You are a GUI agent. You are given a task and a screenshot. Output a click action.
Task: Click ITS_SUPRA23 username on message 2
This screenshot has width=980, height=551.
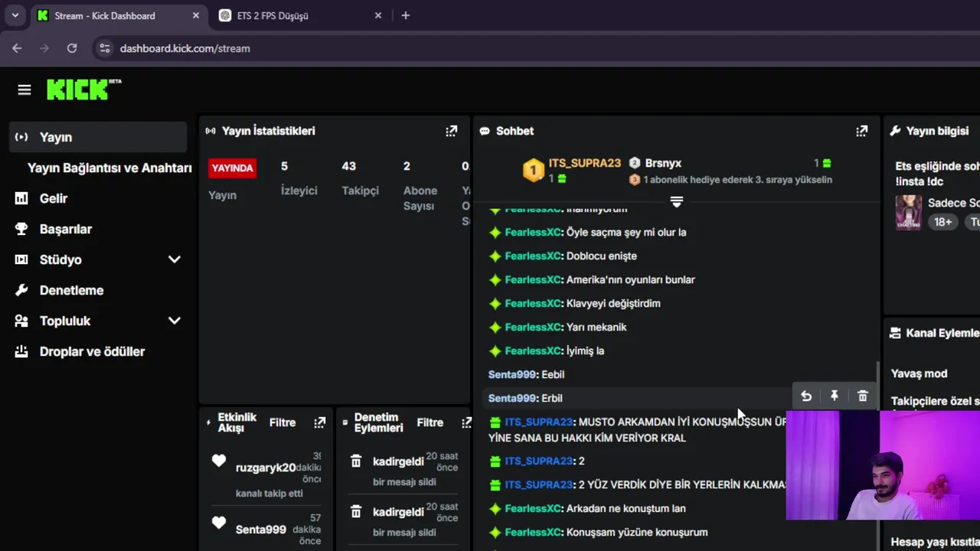click(x=539, y=461)
